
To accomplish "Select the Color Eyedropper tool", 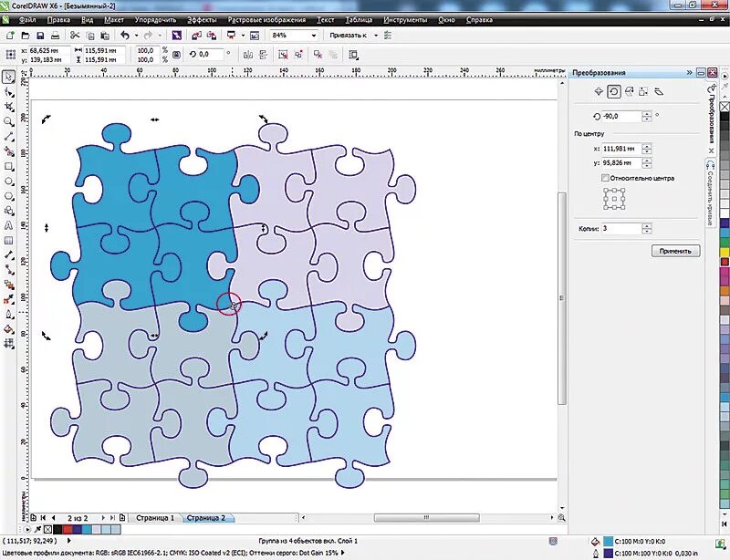I will pos(8,300).
